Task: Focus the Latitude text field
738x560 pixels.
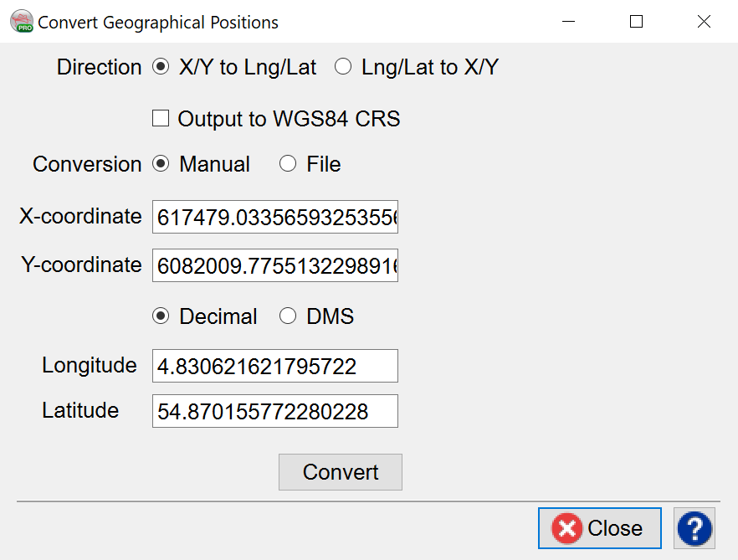Action: click(x=274, y=411)
